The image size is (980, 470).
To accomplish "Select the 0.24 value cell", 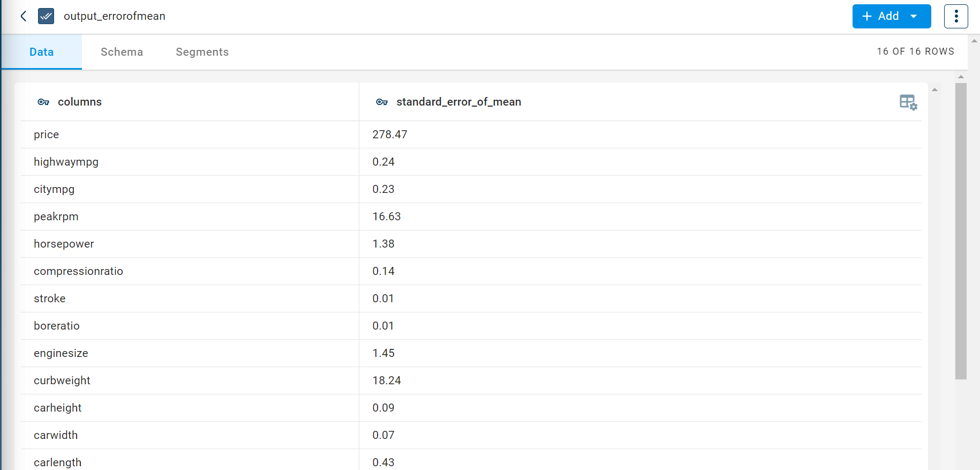I will click(x=640, y=162).
